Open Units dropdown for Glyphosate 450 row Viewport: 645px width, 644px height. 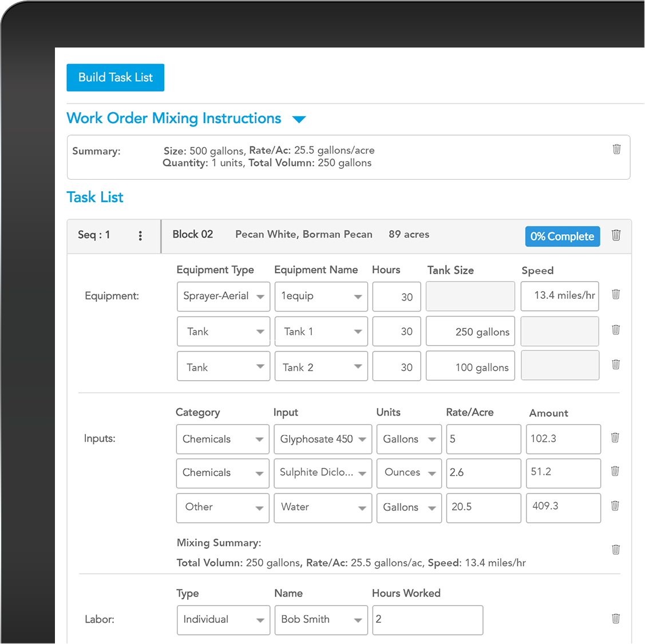pyautogui.click(x=409, y=439)
